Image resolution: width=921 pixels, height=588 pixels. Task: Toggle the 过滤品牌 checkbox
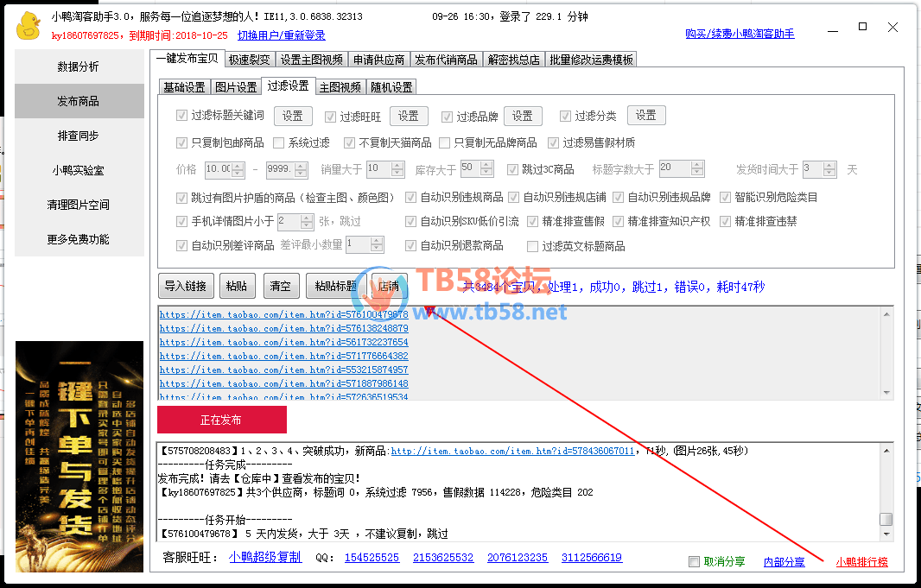(447, 117)
